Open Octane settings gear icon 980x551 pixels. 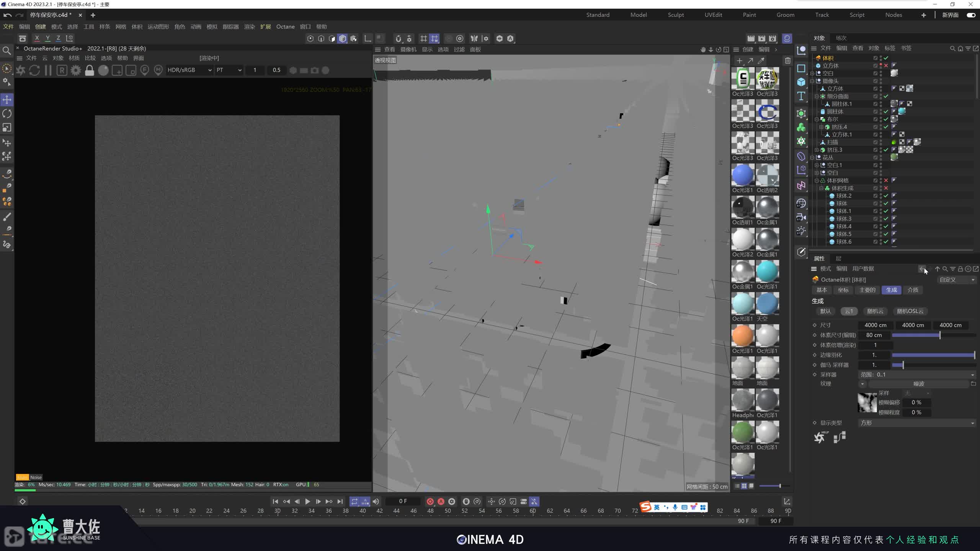pos(76,70)
